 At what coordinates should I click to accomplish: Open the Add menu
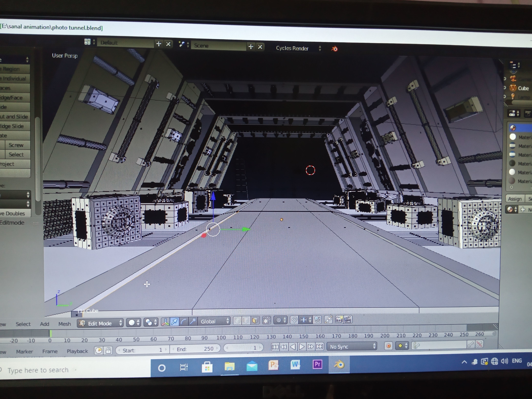tap(45, 324)
